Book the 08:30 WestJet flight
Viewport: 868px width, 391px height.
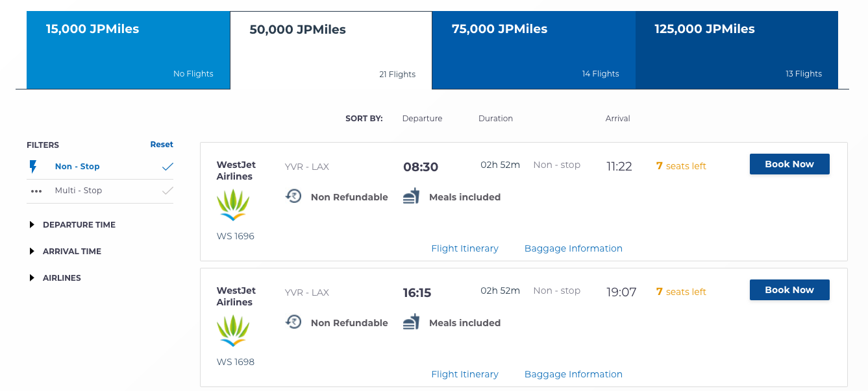(x=789, y=164)
